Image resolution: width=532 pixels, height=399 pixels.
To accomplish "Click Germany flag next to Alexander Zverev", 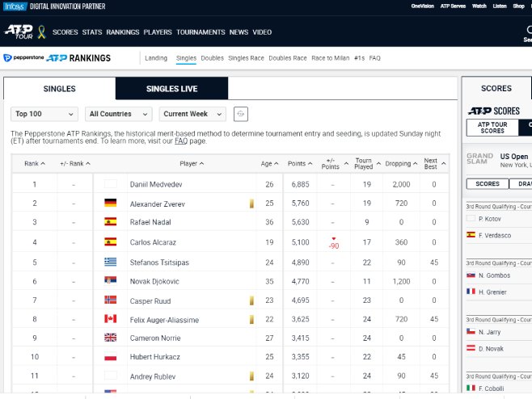I will point(110,203).
